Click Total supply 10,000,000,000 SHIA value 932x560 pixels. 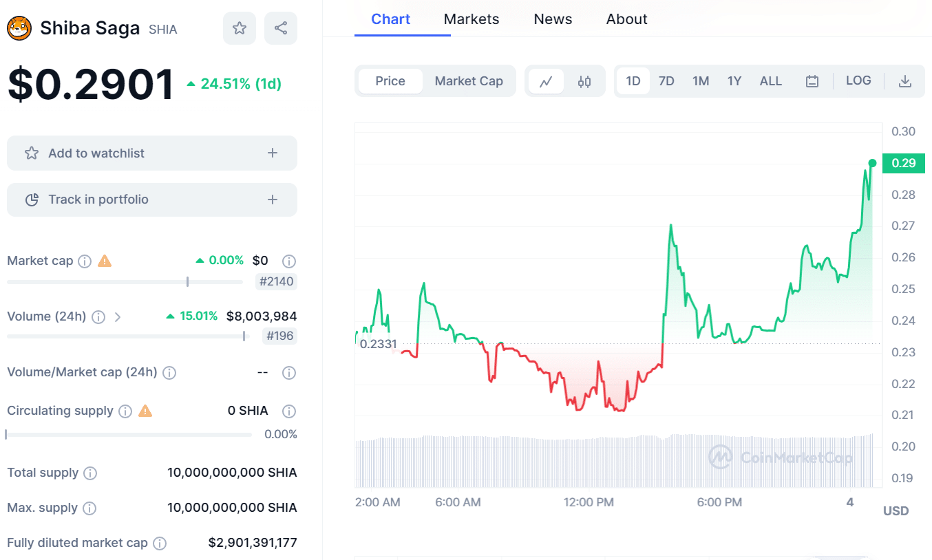(232, 473)
